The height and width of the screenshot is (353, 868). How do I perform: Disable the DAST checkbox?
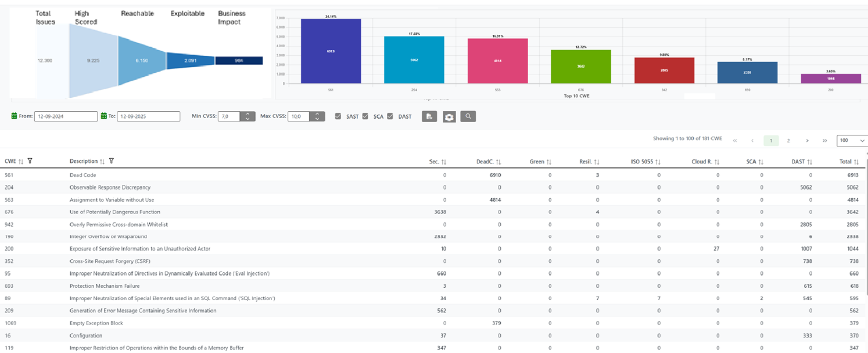pyautogui.click(x=390, y=116)
